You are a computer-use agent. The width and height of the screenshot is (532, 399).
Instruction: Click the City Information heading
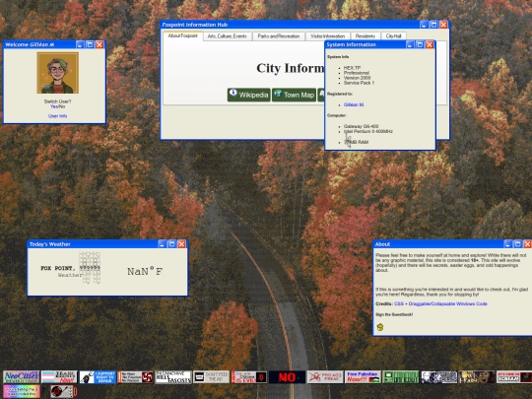click(291, 68)
